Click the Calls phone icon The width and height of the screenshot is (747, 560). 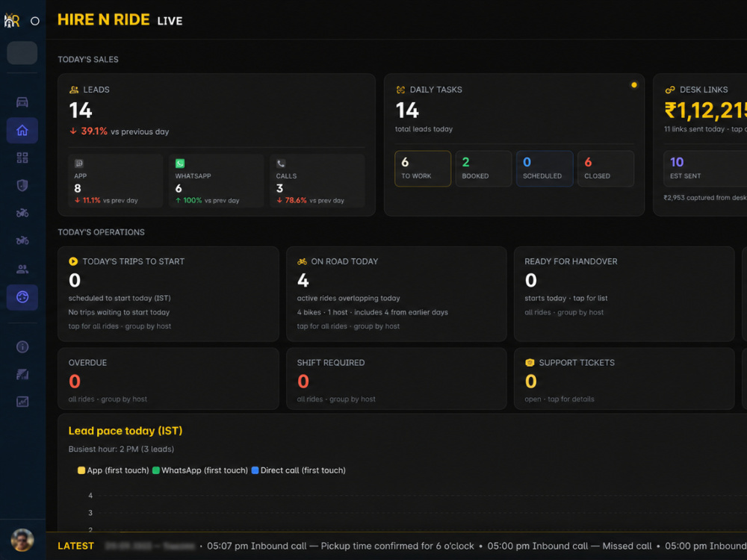click(281, 164)
